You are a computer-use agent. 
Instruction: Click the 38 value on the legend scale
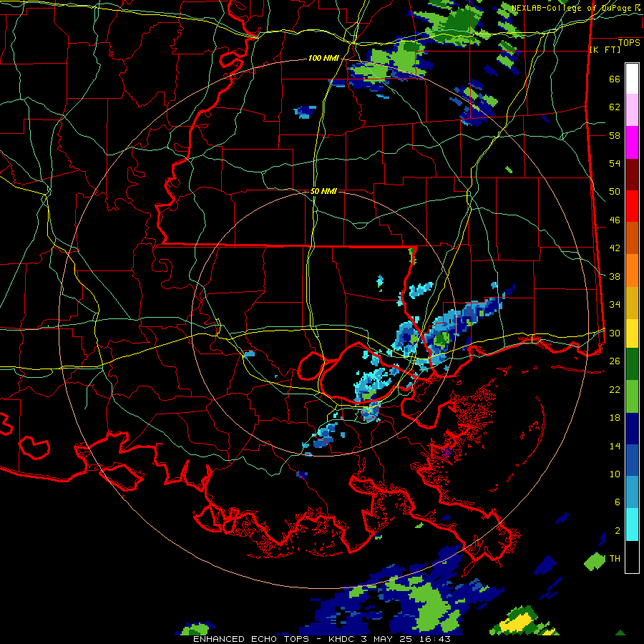615,277
